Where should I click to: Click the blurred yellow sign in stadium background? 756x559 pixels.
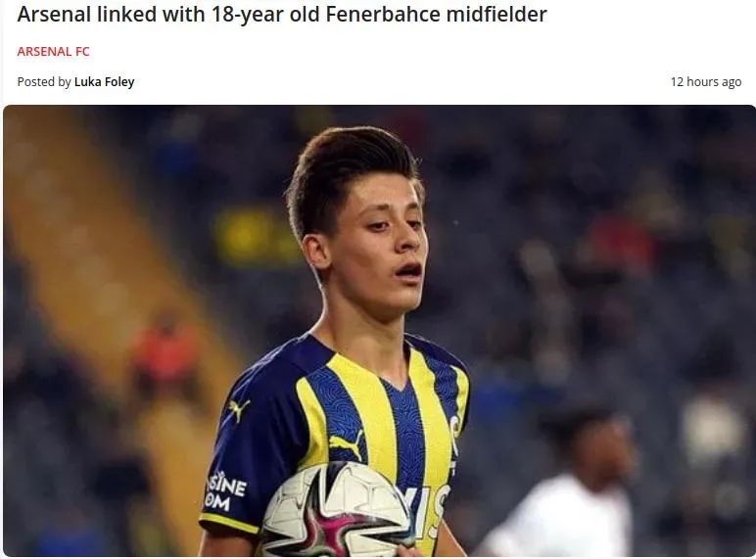(x=251, y=236)
